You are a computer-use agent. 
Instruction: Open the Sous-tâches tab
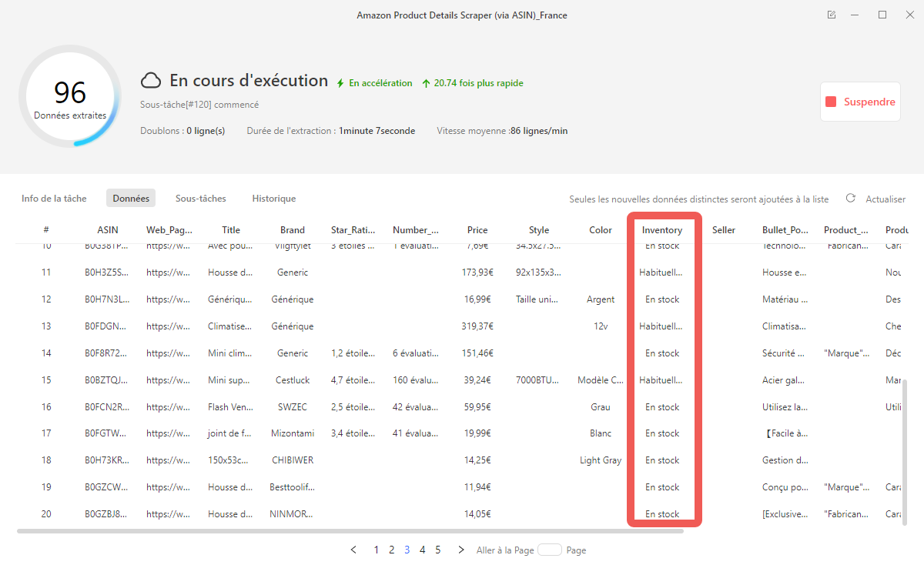[x=201, y=199]
